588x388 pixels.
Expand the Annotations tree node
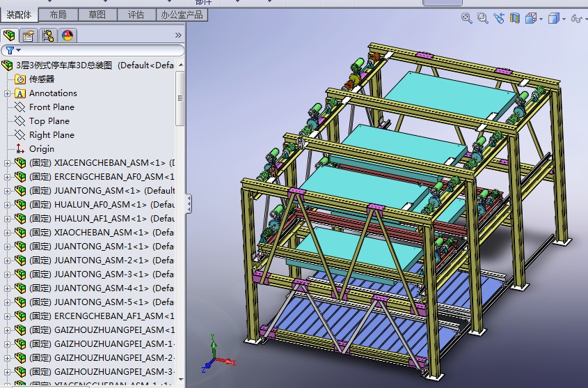coord(8,93)
